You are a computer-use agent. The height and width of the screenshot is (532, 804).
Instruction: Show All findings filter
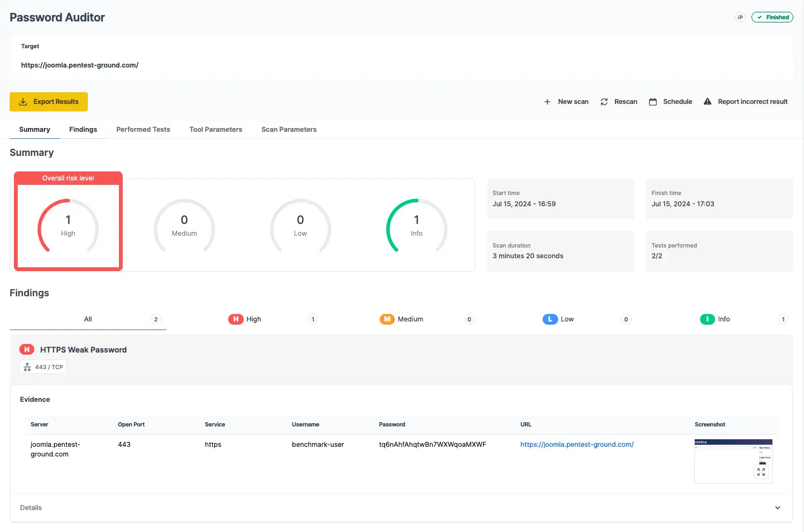pyautogui.click(x=88, y=319)
